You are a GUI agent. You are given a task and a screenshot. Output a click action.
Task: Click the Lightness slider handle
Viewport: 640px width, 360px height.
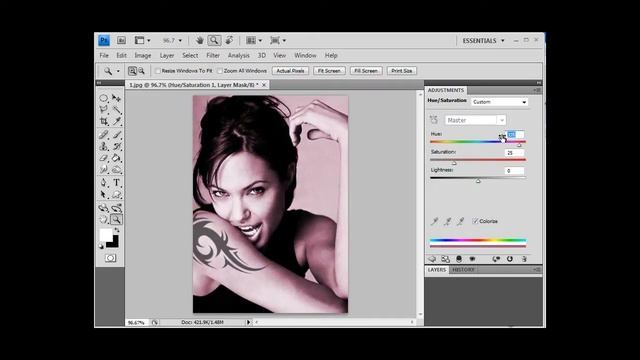[x=478, y=181]
